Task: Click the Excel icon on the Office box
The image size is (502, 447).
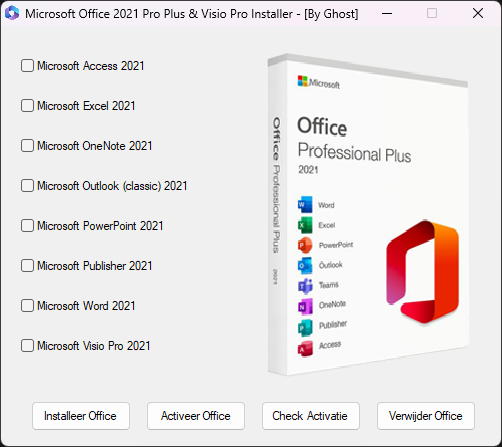Action: (305, 225)
